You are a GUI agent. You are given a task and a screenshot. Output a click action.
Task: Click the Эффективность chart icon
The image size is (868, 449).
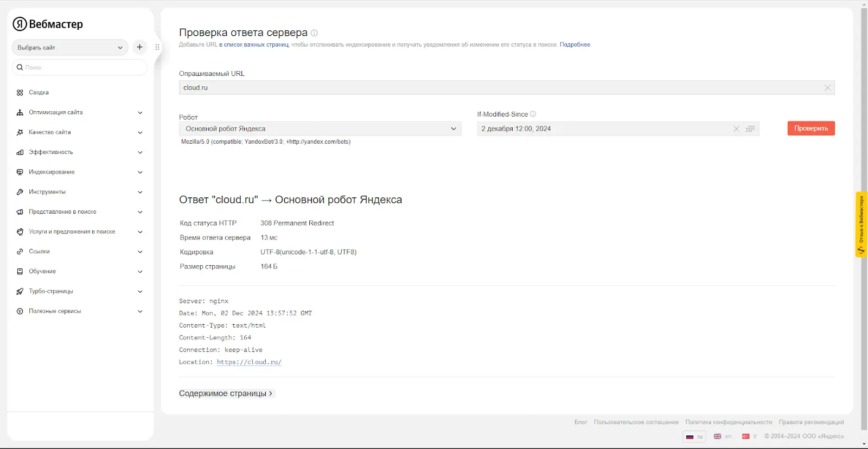(20, 152)
